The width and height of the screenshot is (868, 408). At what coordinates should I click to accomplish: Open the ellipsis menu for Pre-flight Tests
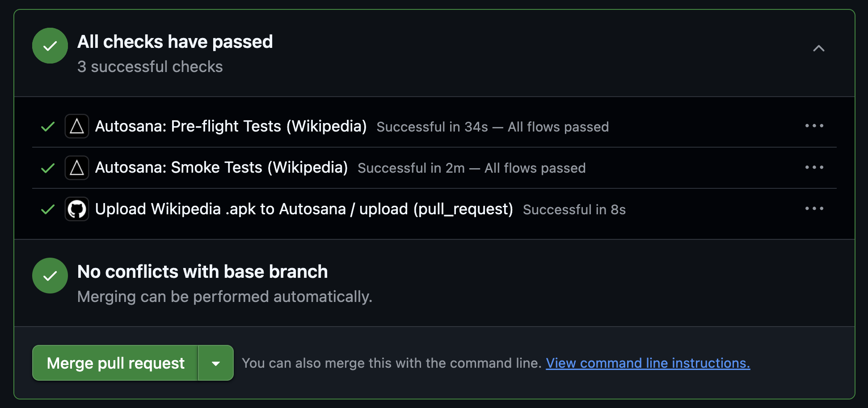click(x=814, y=126)
